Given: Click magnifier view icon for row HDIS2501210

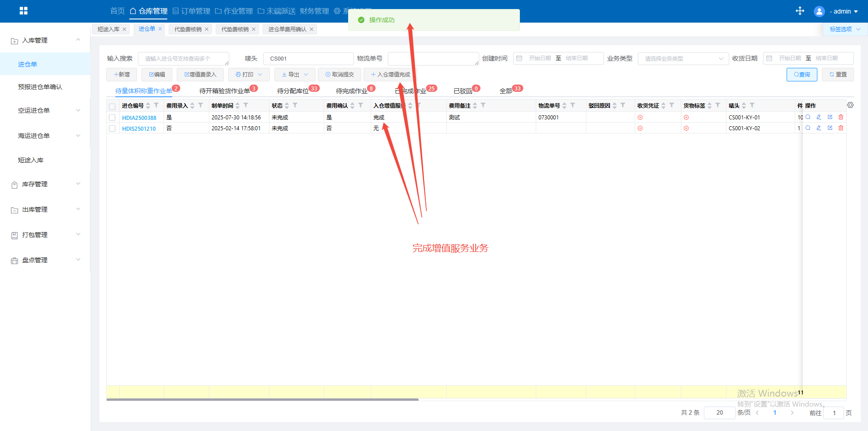Looking at the screenshot, I should [x=808, y=128].
